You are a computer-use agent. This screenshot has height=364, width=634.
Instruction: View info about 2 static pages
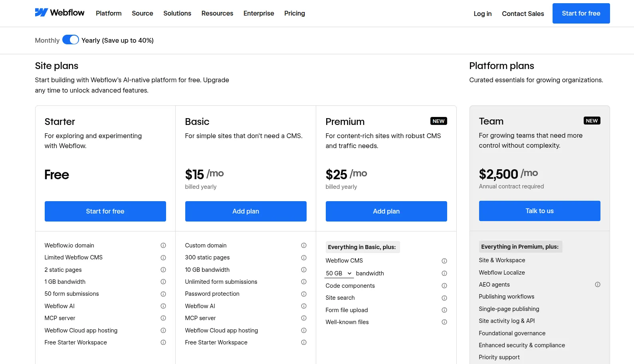(163, 270)
